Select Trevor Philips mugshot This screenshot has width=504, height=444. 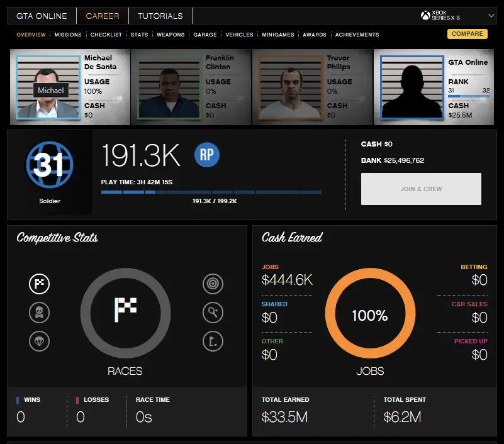tap(291, 87)
